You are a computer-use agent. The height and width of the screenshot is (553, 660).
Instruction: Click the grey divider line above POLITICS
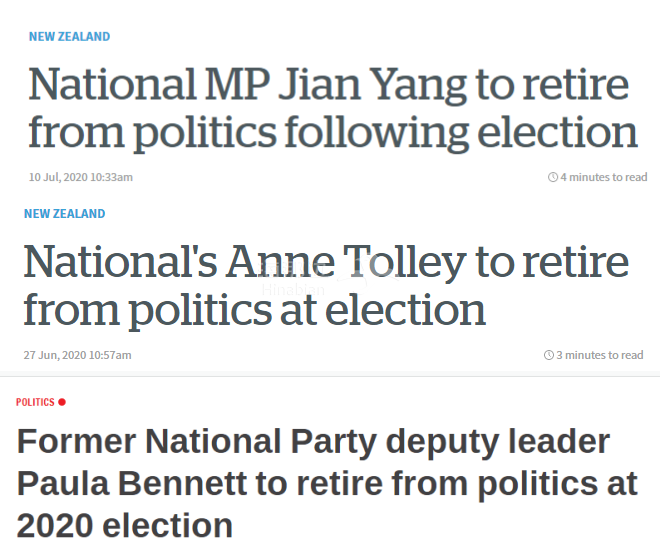330,375
